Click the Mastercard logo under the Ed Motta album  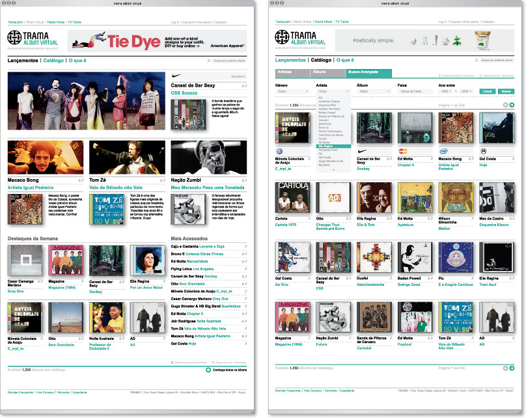403,151
